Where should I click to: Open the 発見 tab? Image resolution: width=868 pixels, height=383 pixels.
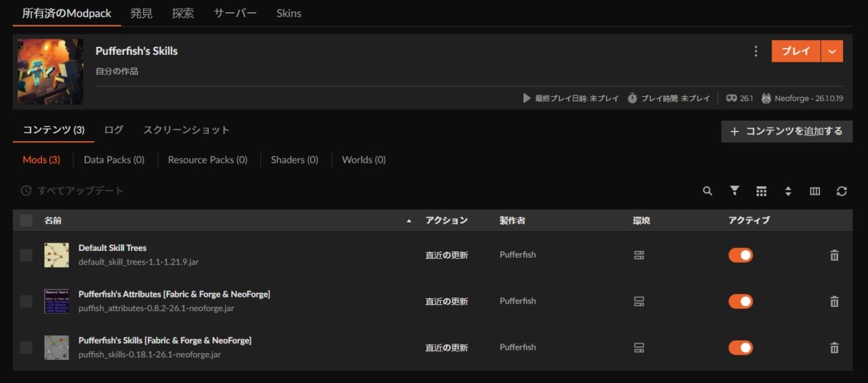[x=141, y=13]
